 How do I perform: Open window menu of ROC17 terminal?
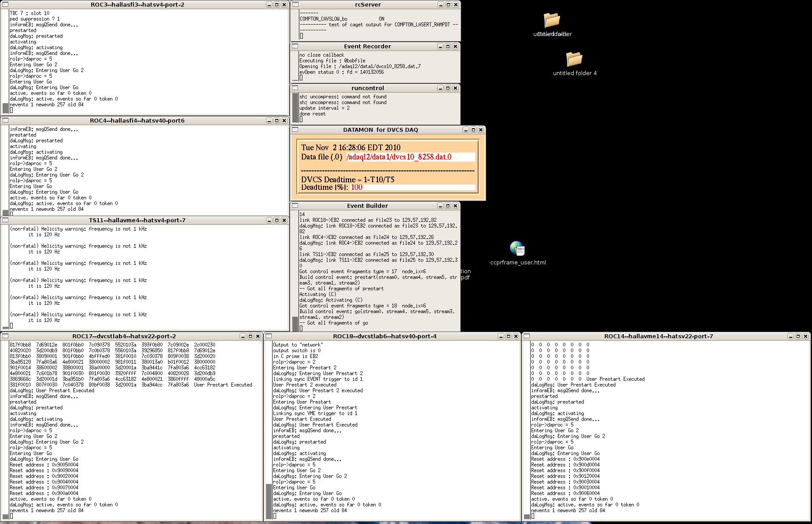(5, 336)
